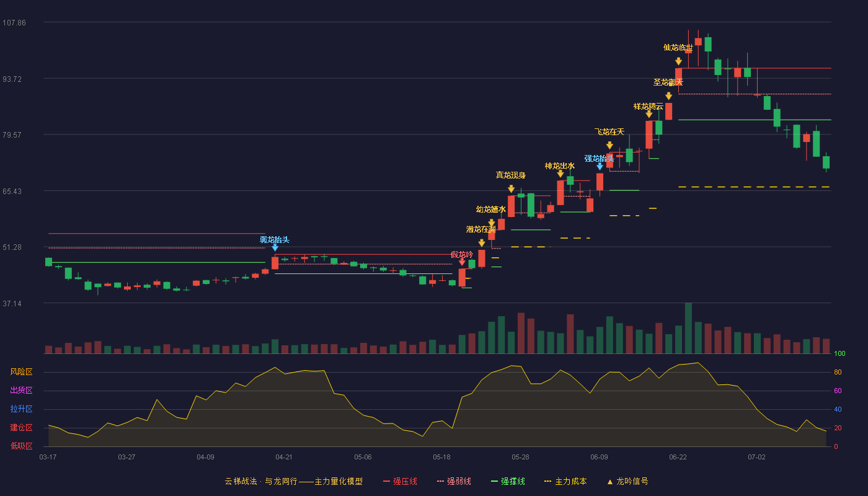Click the yellow arrow marker under 仙龙临世
The height and width of the screenshot is (496, 868).
678,61
